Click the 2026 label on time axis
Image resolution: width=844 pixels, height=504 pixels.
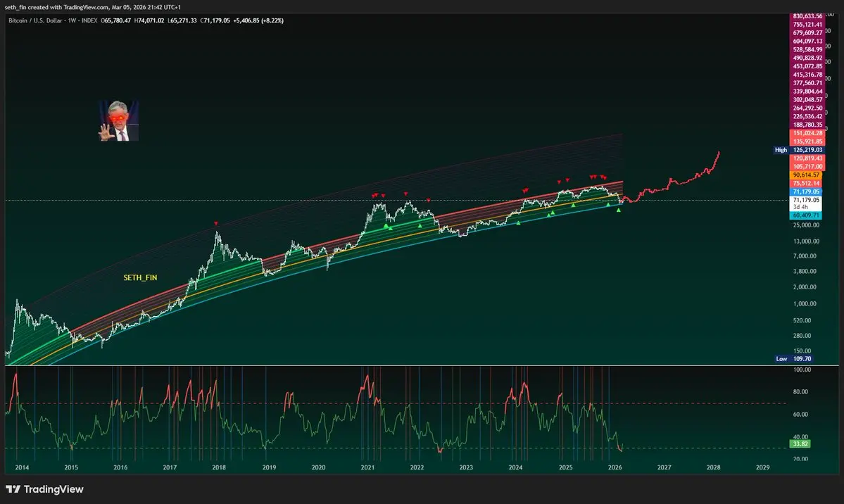[x=615, y=467]
